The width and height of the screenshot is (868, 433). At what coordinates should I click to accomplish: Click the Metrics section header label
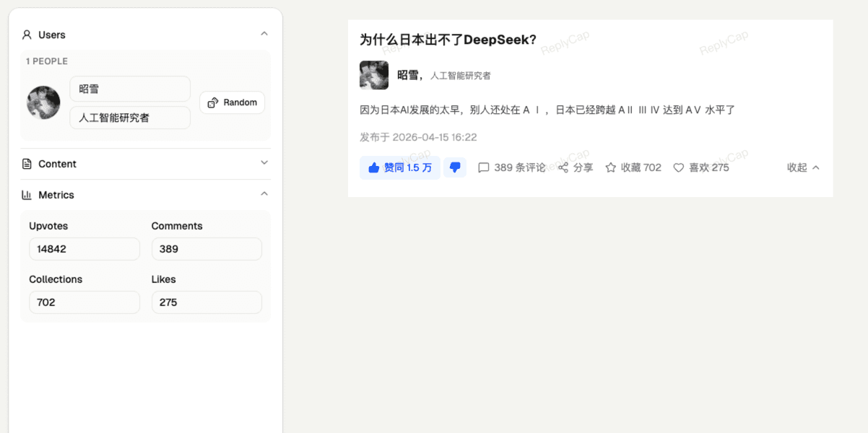coord(56,195)
